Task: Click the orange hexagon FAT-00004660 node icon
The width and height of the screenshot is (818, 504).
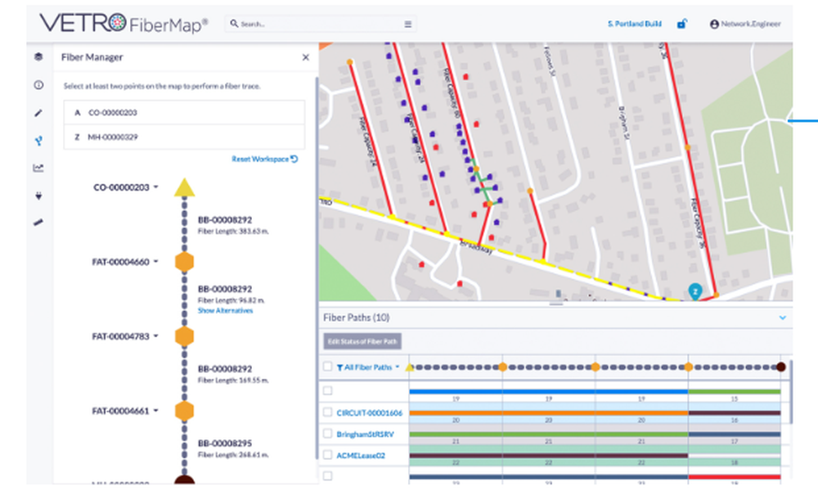Action: [x=184, y=262]
